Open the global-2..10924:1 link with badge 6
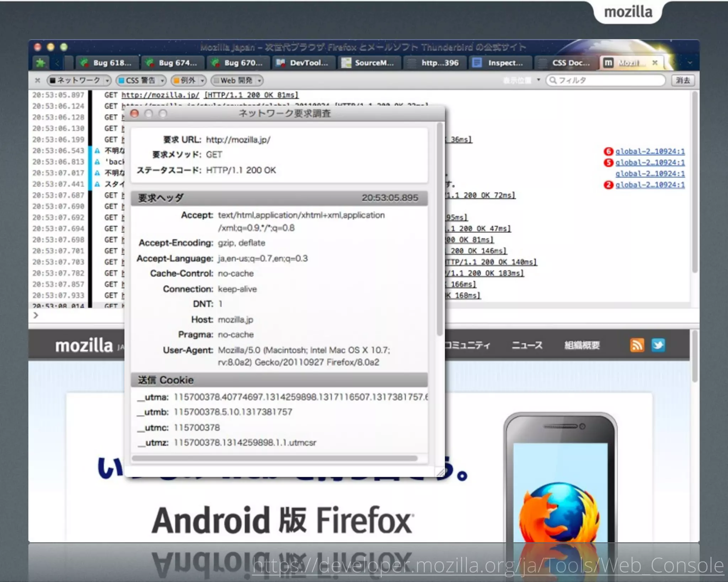Screen dimensions: 728x582 [650, 151]
